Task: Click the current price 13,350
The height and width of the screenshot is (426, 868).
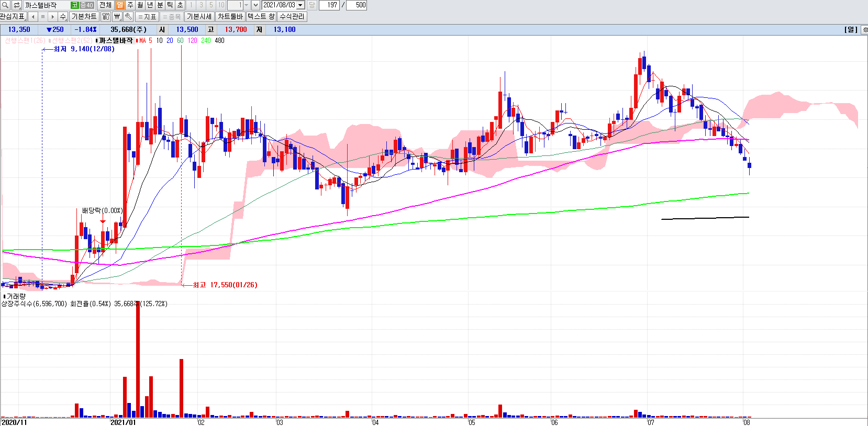Action: (x=19, y=30)
